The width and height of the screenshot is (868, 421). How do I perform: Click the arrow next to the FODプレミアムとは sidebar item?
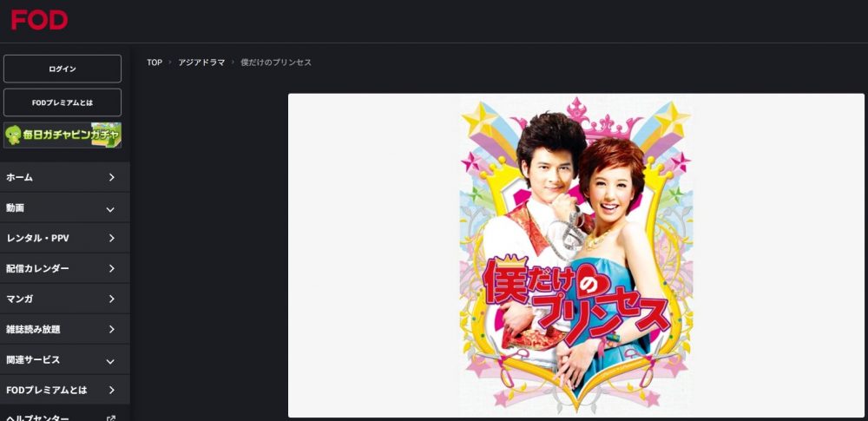111,390
